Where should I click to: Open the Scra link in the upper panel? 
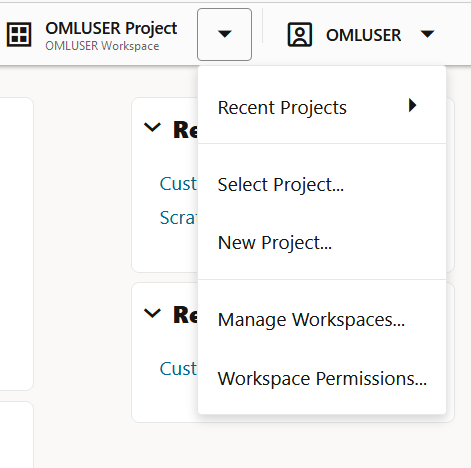tap(178, 218)
